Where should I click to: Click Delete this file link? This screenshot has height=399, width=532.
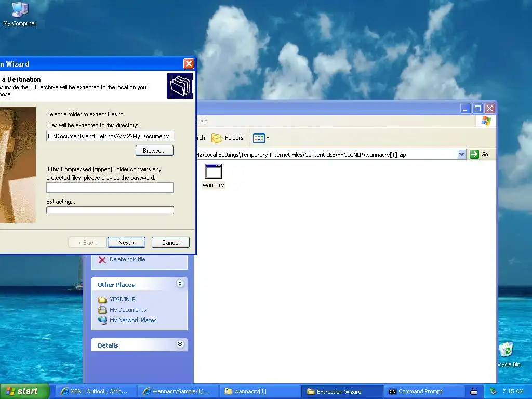coord(127,259)
